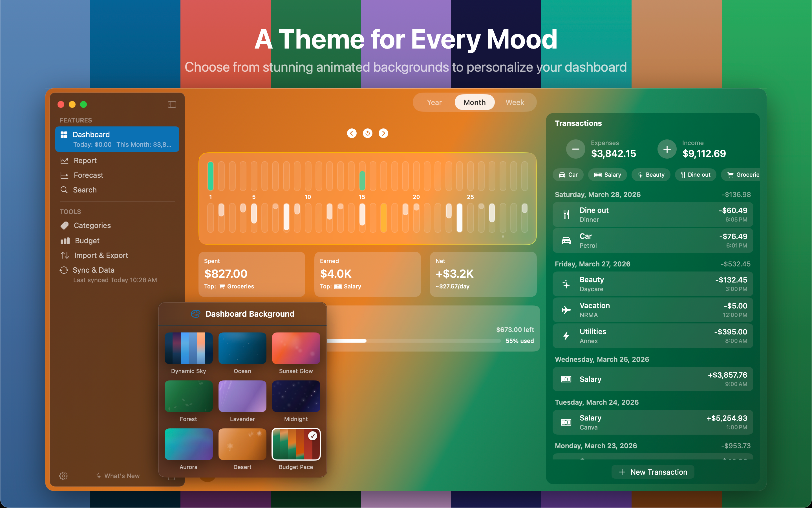
Task: Select the Forest background
Action: click(189, 396)
